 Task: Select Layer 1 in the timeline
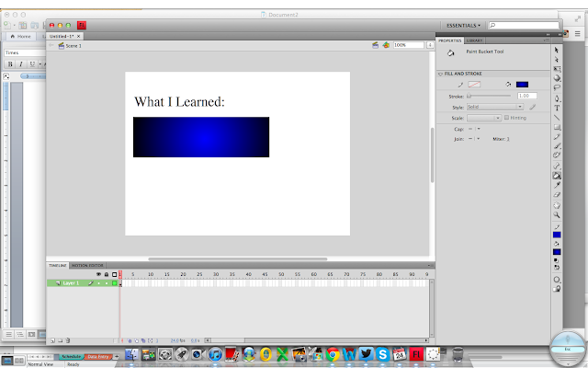72,283
